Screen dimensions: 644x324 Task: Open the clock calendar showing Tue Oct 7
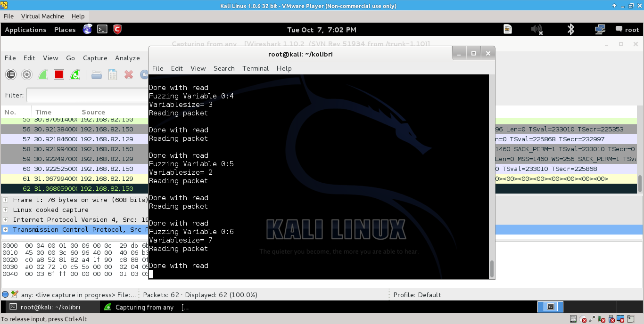(322, 30)
